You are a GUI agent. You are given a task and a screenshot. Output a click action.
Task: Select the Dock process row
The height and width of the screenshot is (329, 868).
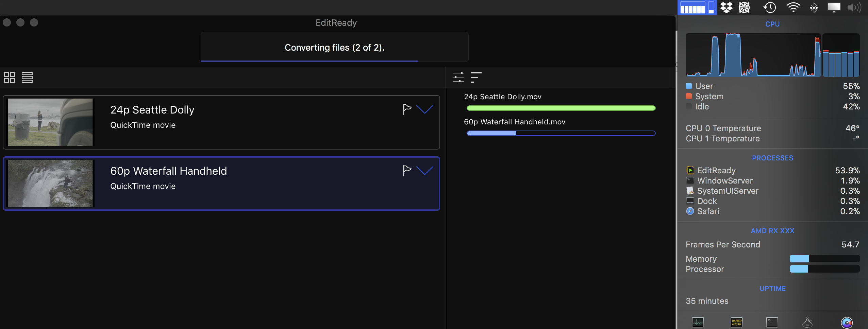coord(773,201)
